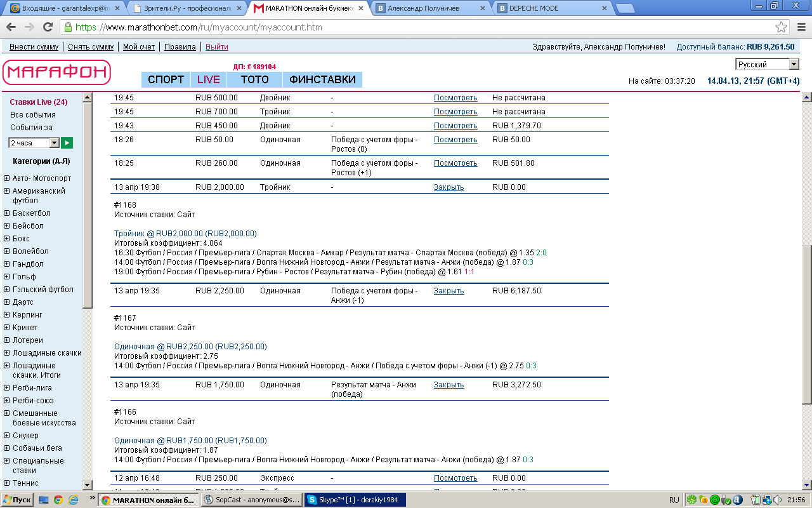Click the Марафон logo

(x=56, y=72)
